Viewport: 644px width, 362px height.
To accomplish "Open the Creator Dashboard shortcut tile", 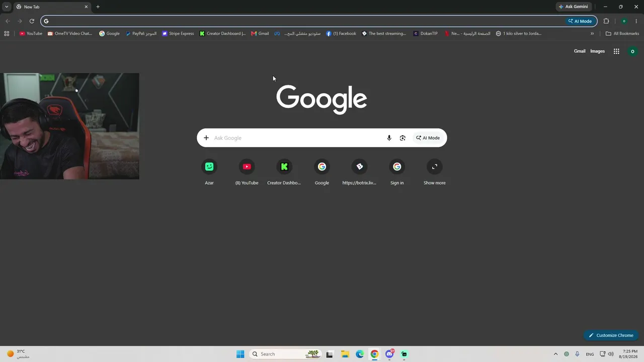I will click(284, 172).
